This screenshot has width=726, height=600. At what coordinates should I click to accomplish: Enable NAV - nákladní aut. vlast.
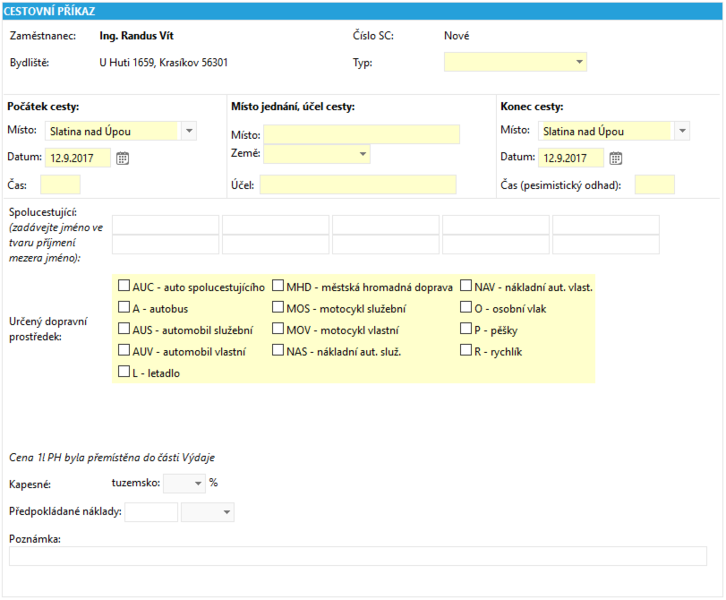[466, 285]
